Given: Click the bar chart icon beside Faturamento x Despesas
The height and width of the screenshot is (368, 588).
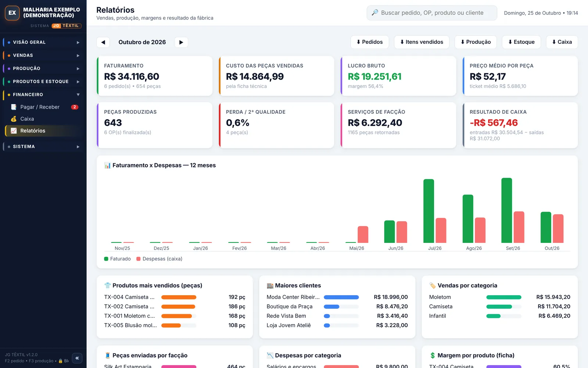Looking at the screenshot, I should pyautogui.click(x=107, y=166).
